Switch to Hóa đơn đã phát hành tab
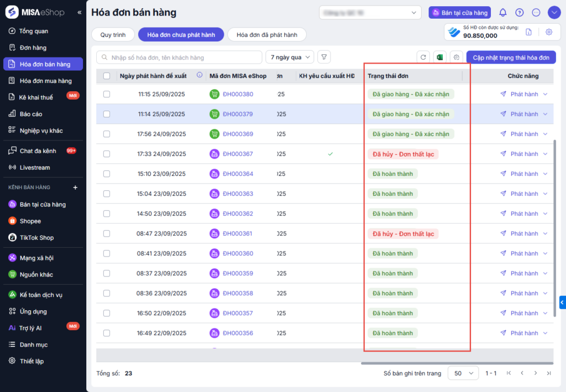 266,35
